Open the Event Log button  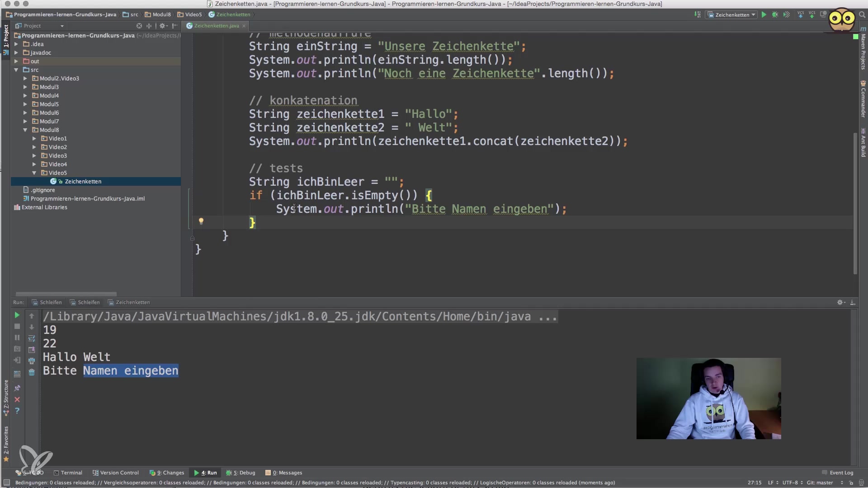click(838, 473)
